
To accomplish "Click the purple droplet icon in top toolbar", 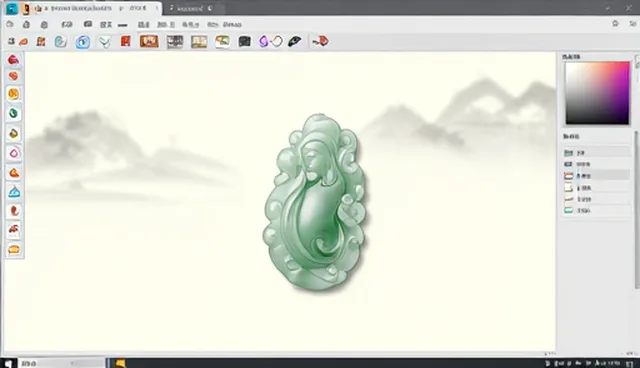I will coord(264,41).
